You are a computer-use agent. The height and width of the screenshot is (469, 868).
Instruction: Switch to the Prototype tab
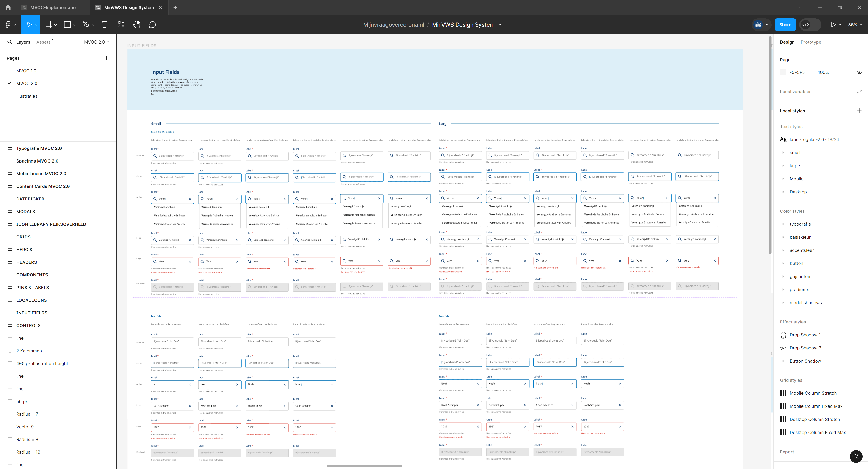pos(811,42)
